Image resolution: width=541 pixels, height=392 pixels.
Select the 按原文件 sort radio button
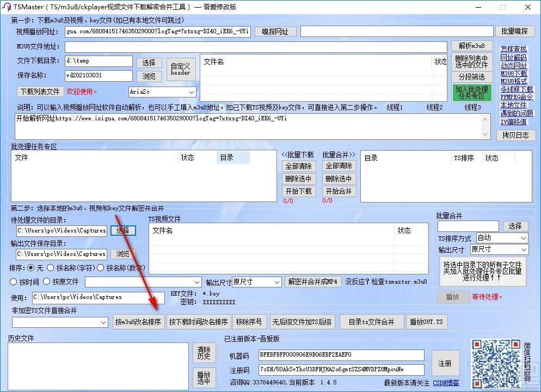point(47,281)
